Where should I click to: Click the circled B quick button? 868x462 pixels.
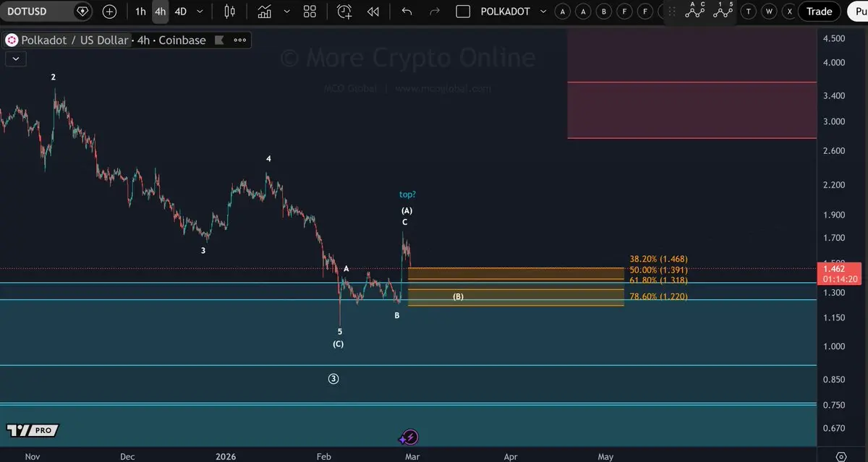click(x=603, y=12)
